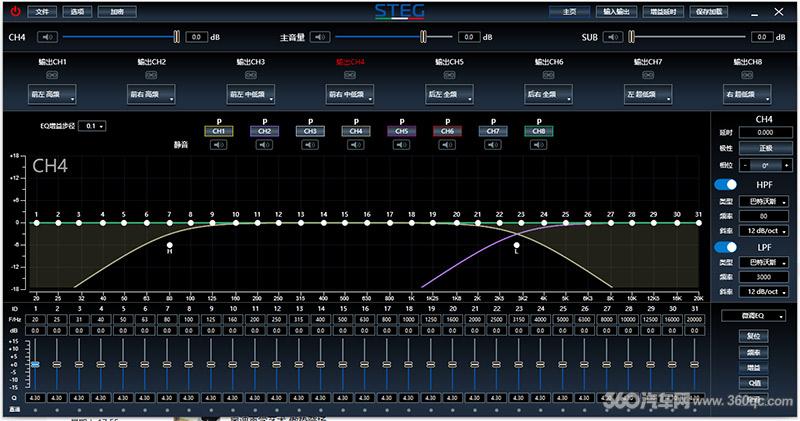Open the 输出CH1 speaker type dropdown
This screenshot has height=421, width=800.
click(52, 94)
